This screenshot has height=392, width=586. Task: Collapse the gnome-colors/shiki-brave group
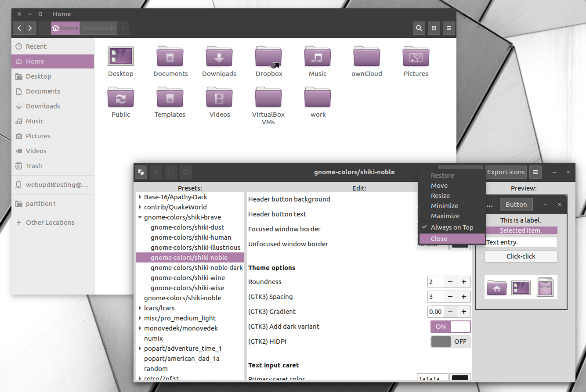click(x=140, y=217)
